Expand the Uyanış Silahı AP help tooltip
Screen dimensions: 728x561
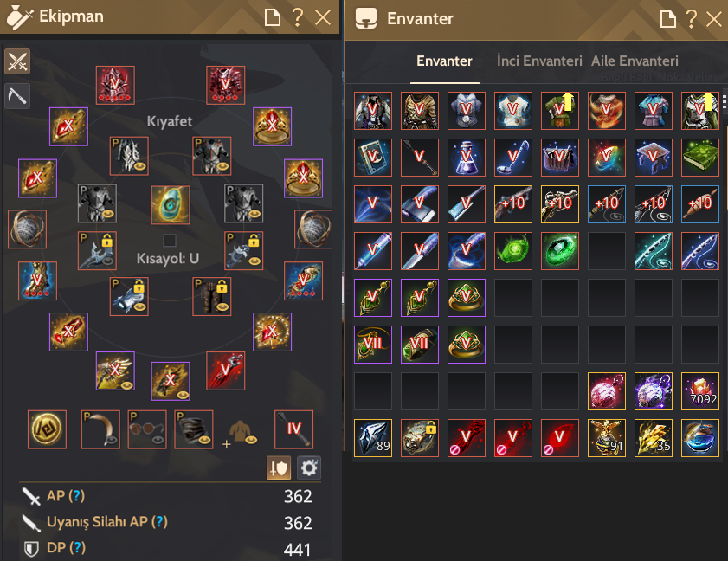[x=160, y=522]
